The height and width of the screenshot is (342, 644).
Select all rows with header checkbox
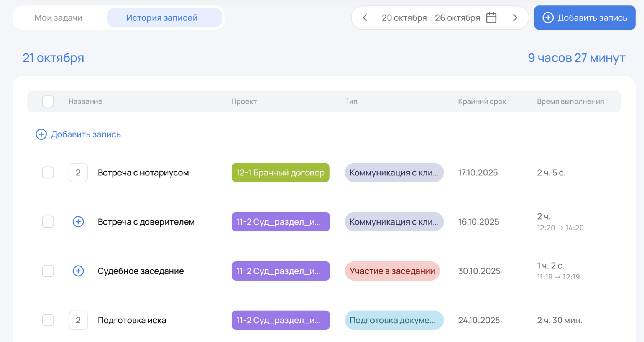pos(48,101)
